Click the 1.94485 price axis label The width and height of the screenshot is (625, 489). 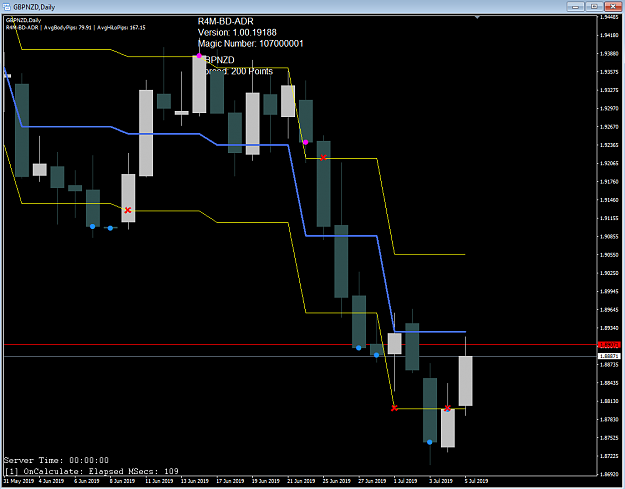(x=610, y=17)
